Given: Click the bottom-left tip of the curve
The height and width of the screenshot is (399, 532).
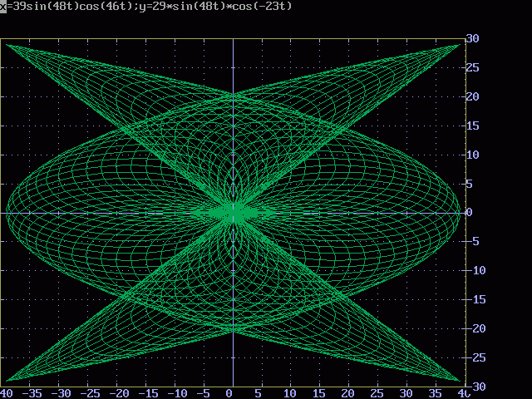Looking at the screenshot, I should point(7,381).
